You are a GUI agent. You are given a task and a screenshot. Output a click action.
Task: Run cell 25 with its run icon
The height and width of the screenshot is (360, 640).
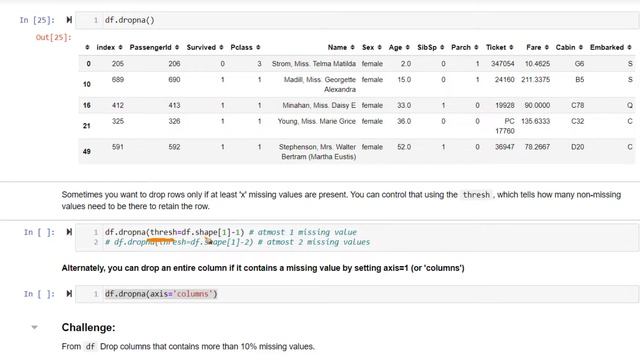(69, 20)
